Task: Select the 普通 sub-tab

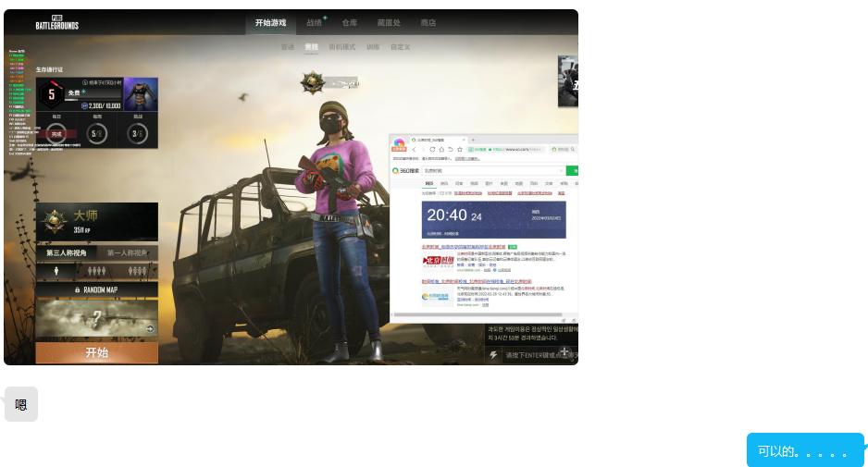Action: pyautogui.click(x=287, y=47)
